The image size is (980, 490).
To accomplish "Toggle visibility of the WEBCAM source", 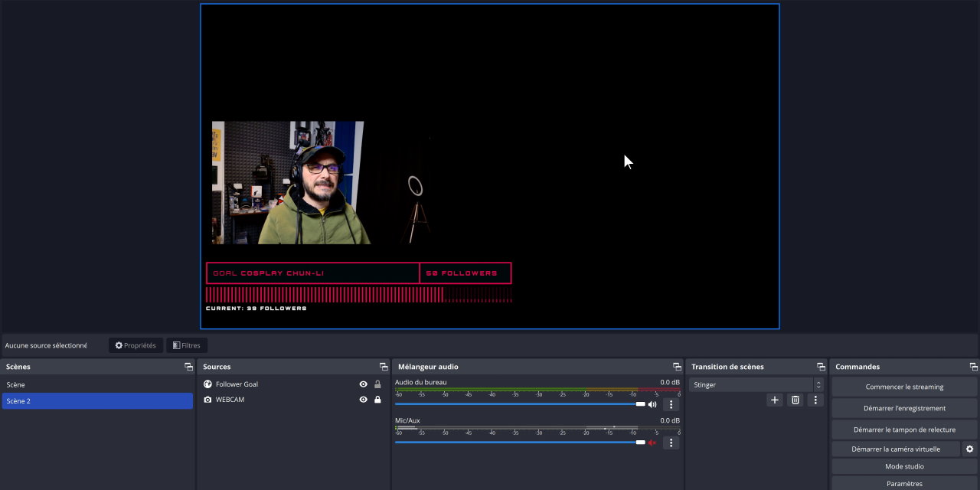I will tap(363, 400).
